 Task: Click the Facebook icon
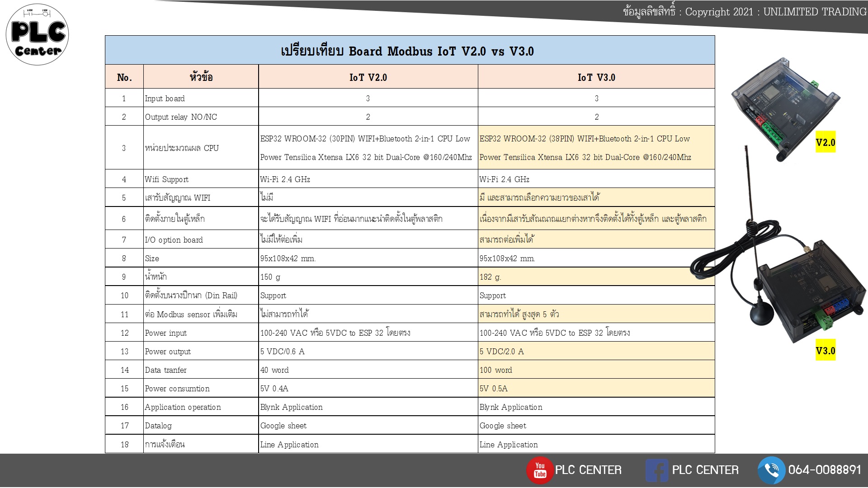(657, 470)
